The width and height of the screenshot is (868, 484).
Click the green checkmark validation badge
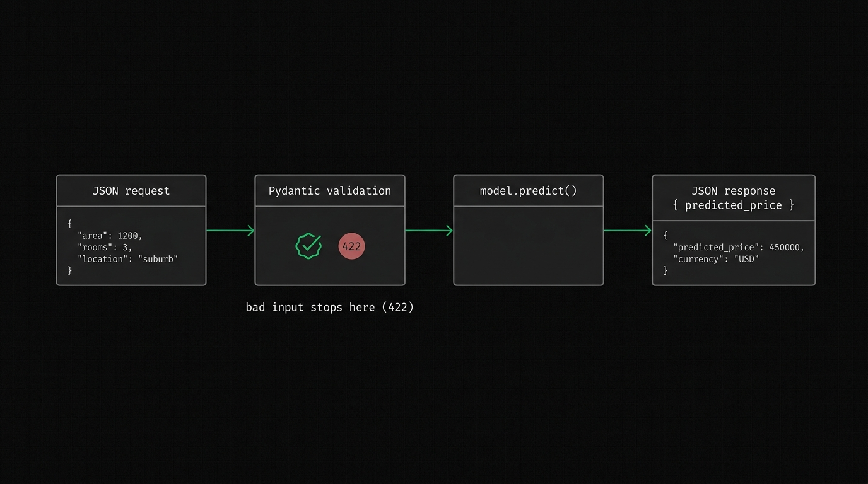[308, 246]
